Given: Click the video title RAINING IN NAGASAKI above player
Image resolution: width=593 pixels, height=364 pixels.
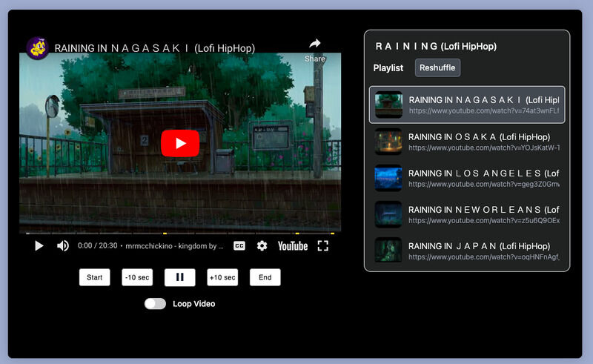Looking at the screenshot, I should [x=155, y=48].
